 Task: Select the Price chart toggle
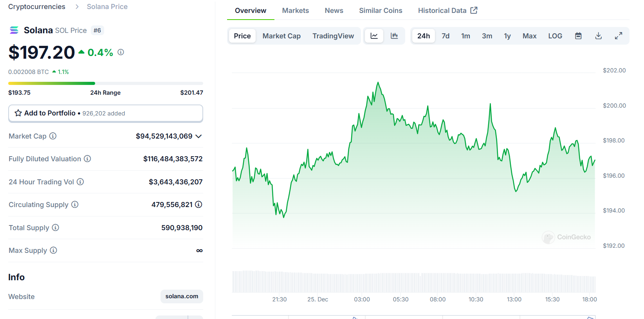242,36
